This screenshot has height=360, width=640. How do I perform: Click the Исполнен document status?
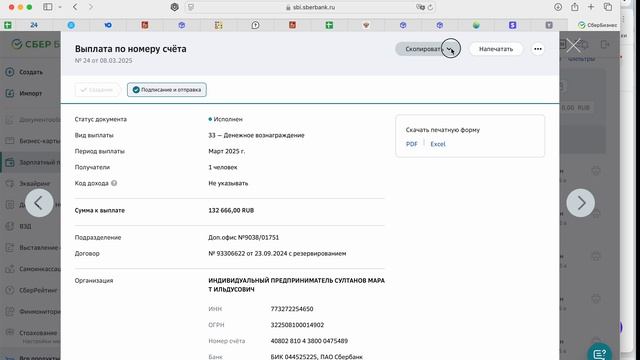click(x=226, y=119)
